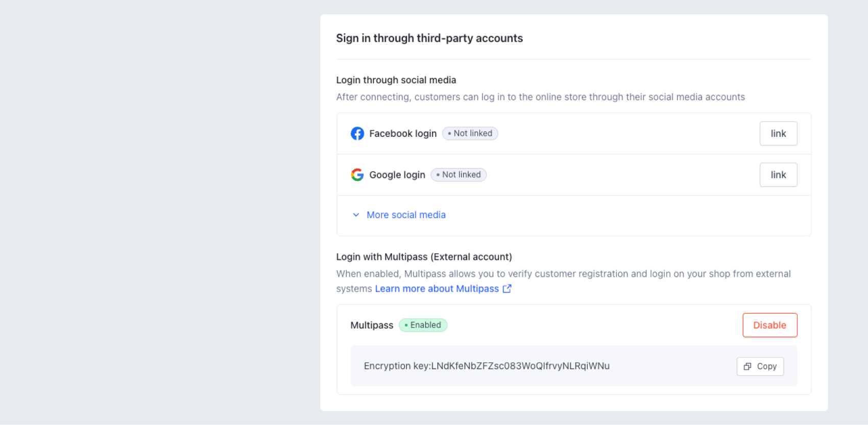The image size is (868, 425).
Task: Copy the Multipass encryption key
Action: [760, 366]
